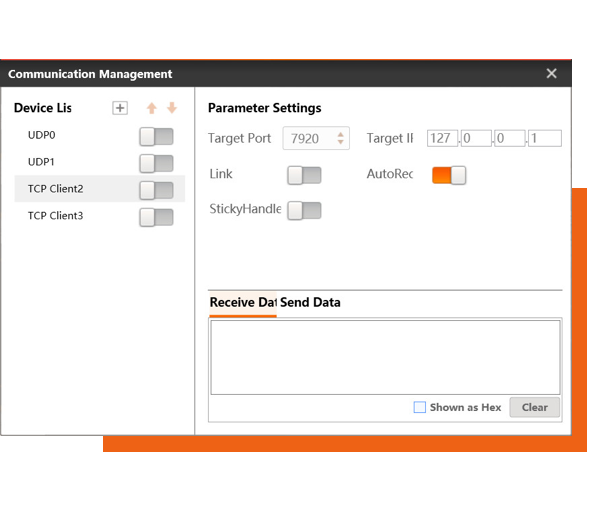Click the Target Port field 7920
This screenshot has width=615, height=506.
coord(308,138)
